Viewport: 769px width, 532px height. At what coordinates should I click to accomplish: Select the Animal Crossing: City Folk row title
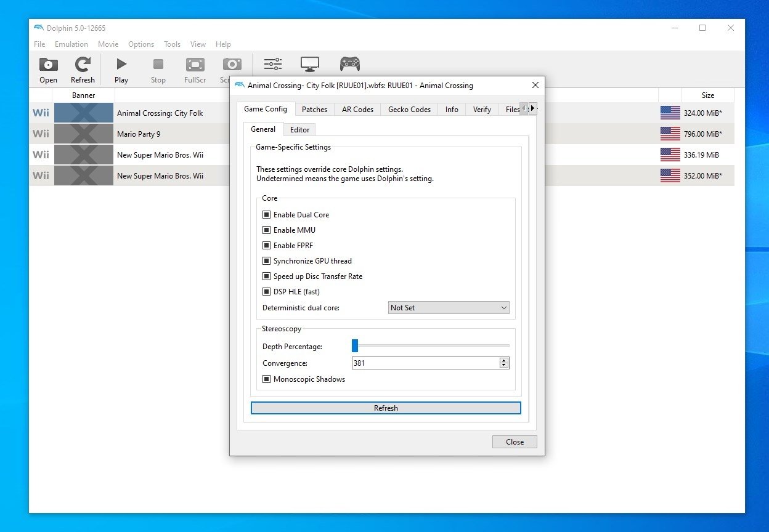160,113
